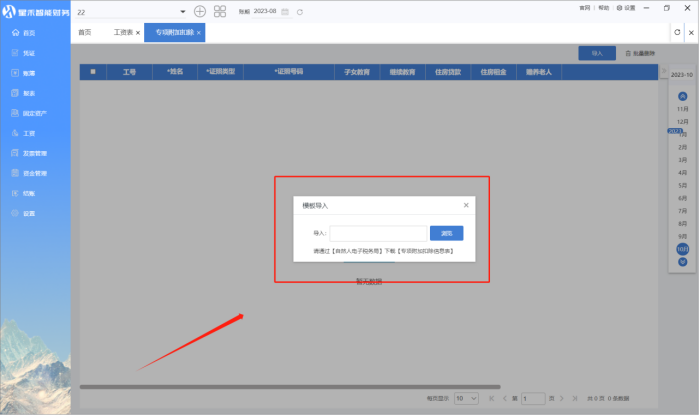The width and height of the screenshot is (699, 415).
Task: Click the horizontal scrollbar below the table
Action: [290, 386]
